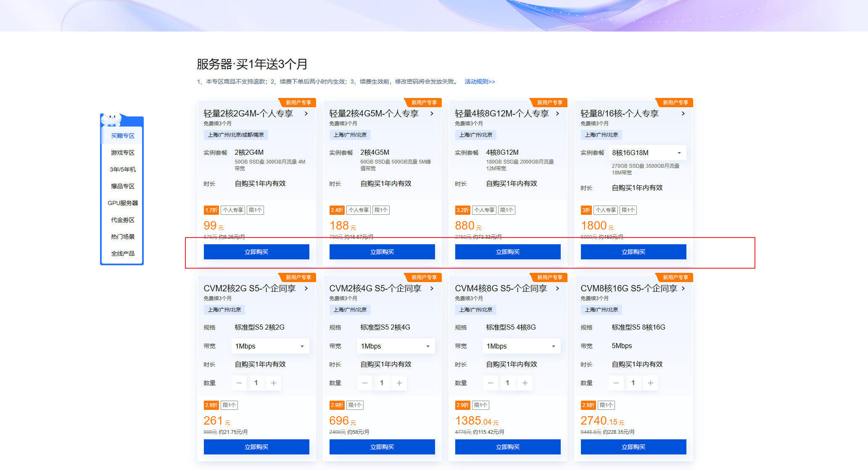Image resolution: width=868 pixels, height=470 pixels.
Task: Expand arrow next to CVM2核4G S5-个企同享
Action: pyautogui.click(x=432, y=288)
